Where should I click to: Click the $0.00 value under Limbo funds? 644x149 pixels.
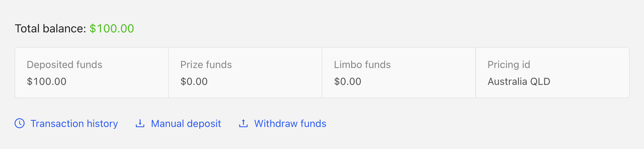[348, 82]
